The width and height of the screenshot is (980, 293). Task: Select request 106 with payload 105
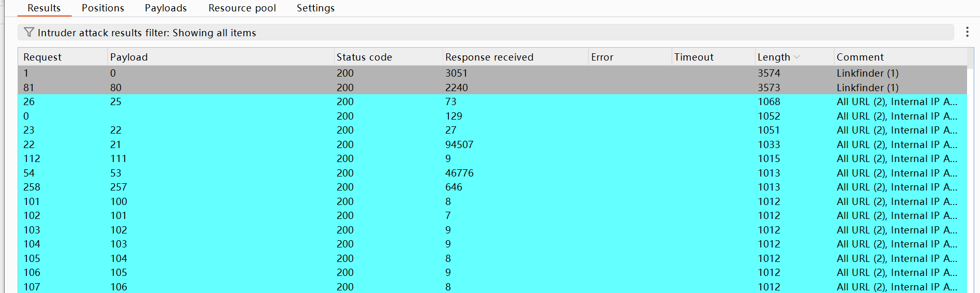coord(492,272)
